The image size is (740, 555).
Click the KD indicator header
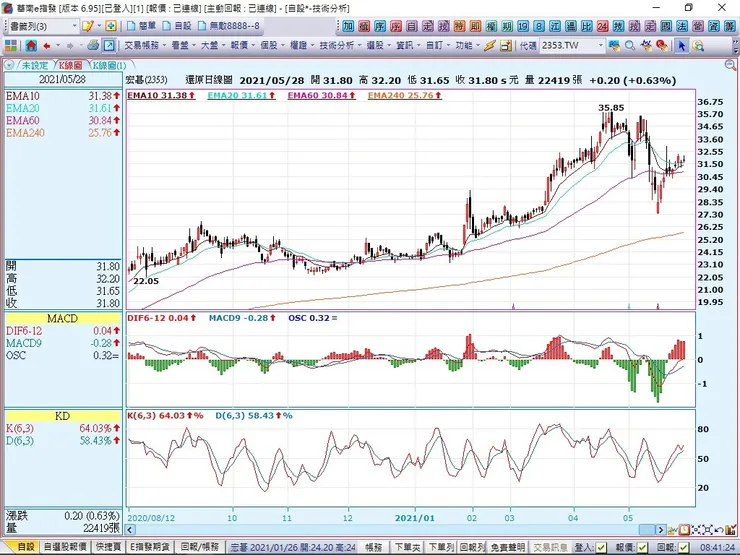tap(62, 416)
